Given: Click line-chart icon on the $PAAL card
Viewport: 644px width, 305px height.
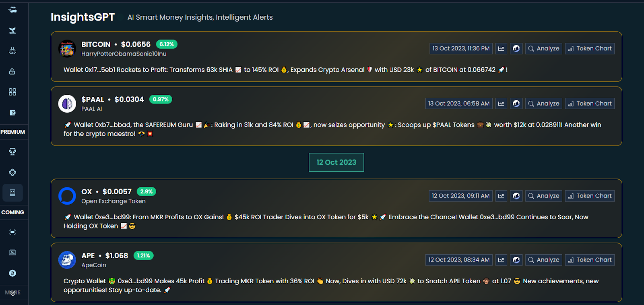Looking at the screenshot, I should tap(501, 104).
